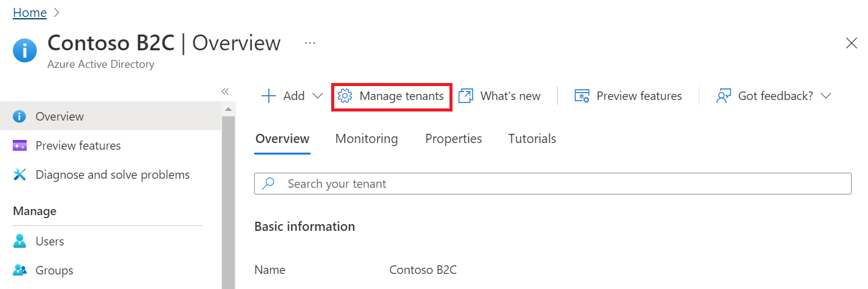Screen dimensions: 868x289
Task: Click the Add plus icon
Action: 268,96
